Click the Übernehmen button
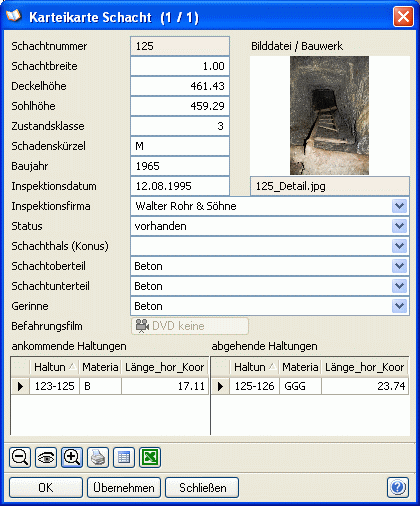The width and height of the screenshot is (420, 506). coord(124,488)
